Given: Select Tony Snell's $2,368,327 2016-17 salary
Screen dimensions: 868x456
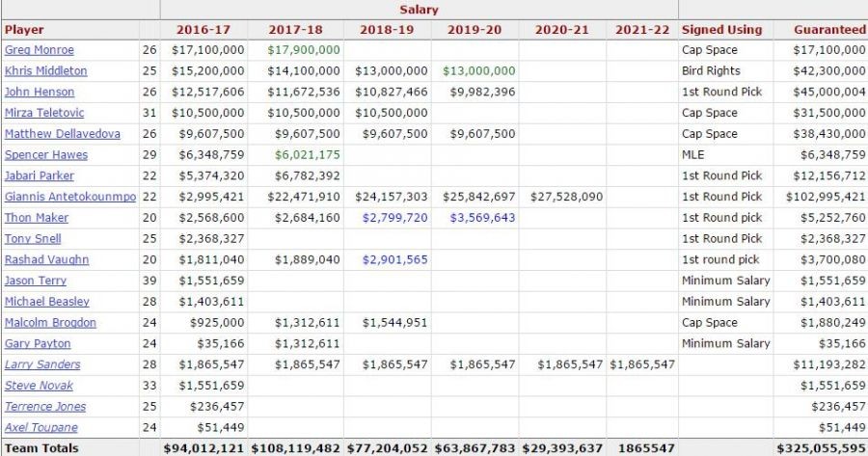Looking at the screenshot, I should (211, 239).
